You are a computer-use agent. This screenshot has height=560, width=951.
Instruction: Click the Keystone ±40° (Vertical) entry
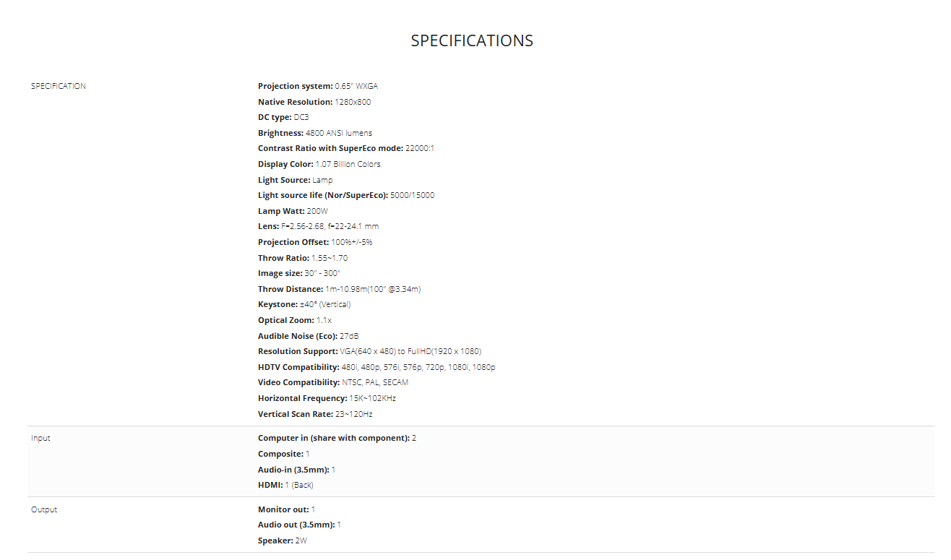click(x=304, y=304)
